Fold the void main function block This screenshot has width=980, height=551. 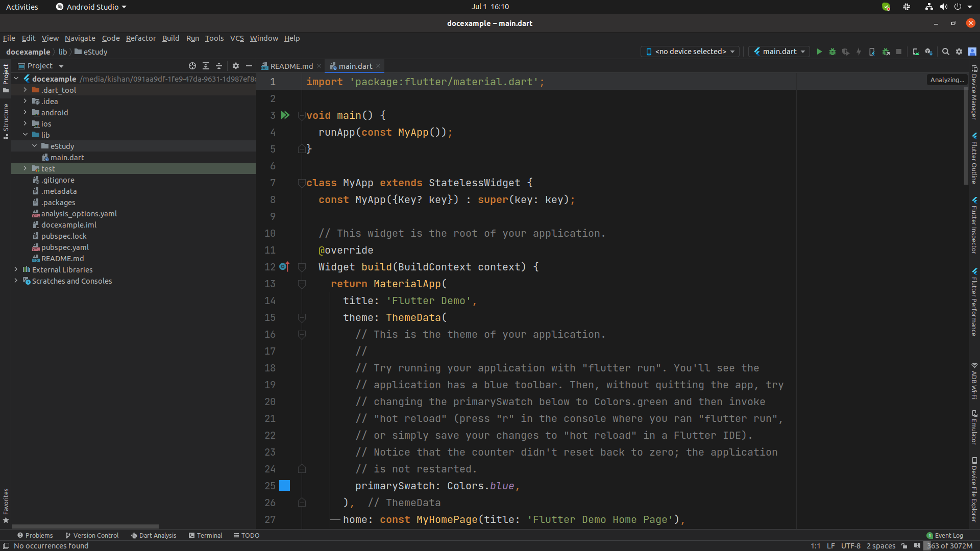[302, 115]
